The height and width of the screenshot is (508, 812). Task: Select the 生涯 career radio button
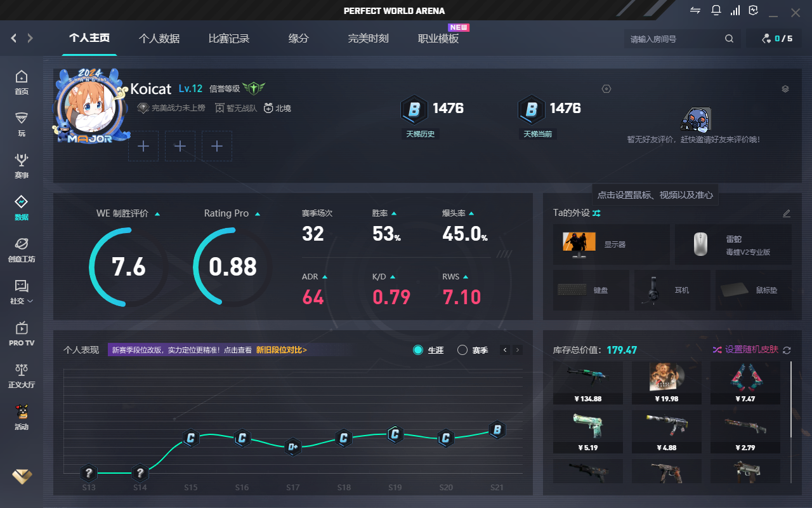[x=418, y=350]
